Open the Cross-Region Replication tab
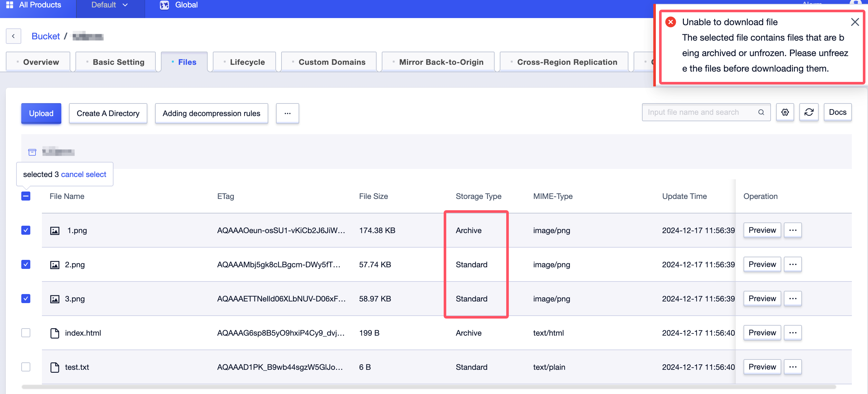The image size is (868, 394). [x=564, y=62]
